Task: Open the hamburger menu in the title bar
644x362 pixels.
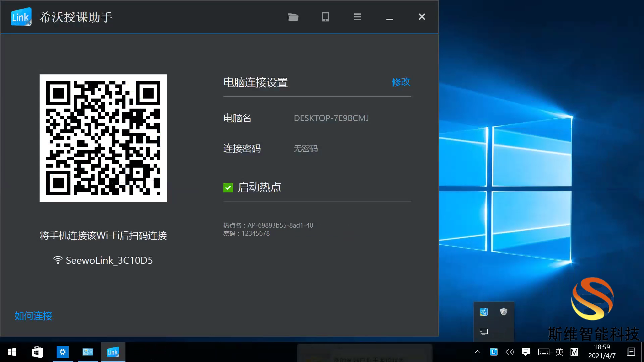Action: [x=357, y=17]
